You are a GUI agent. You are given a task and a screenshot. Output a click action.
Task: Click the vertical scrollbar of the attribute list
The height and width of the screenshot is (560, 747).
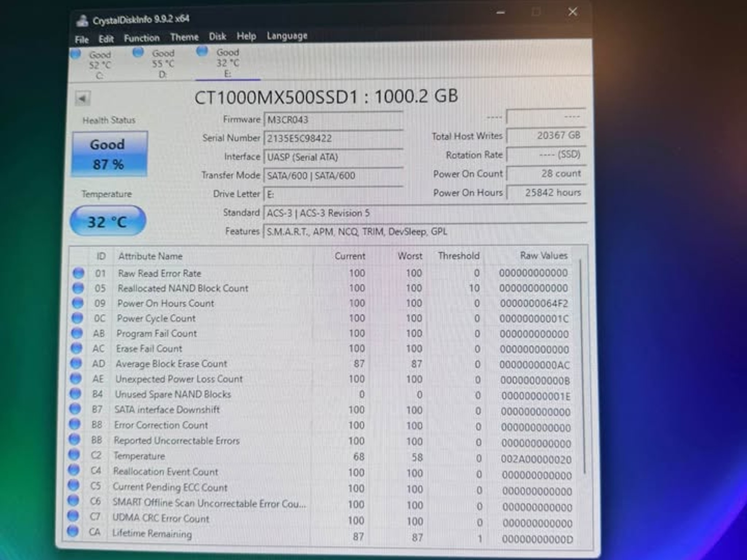point(582,366)
